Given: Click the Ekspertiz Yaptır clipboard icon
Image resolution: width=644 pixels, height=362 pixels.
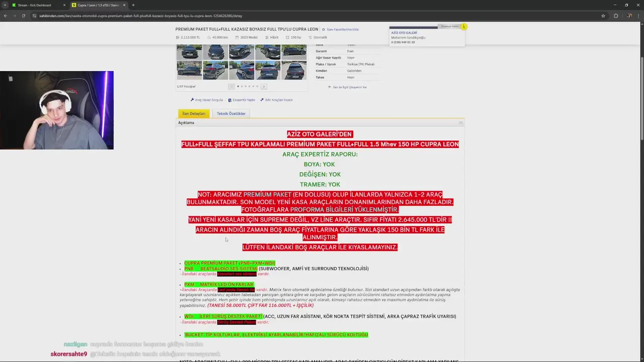Looking at the screenshot, I should (230, 100).
